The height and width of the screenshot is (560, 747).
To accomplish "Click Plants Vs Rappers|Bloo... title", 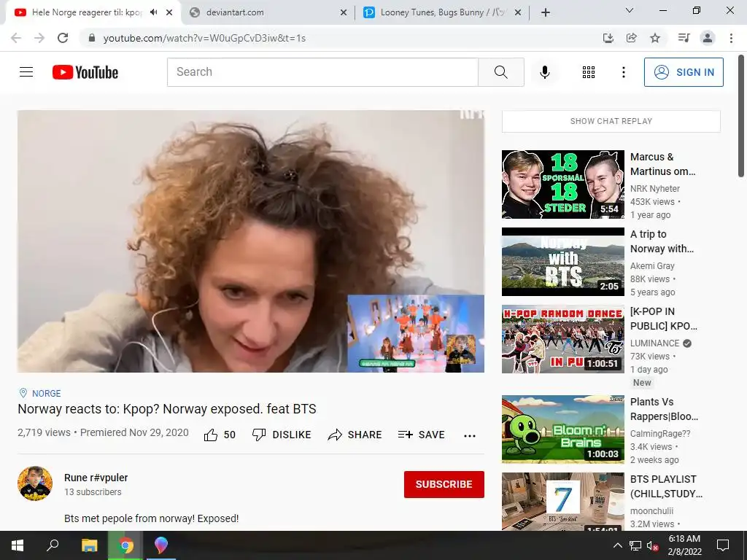I will pyautogui.click(x=664, y=409).
